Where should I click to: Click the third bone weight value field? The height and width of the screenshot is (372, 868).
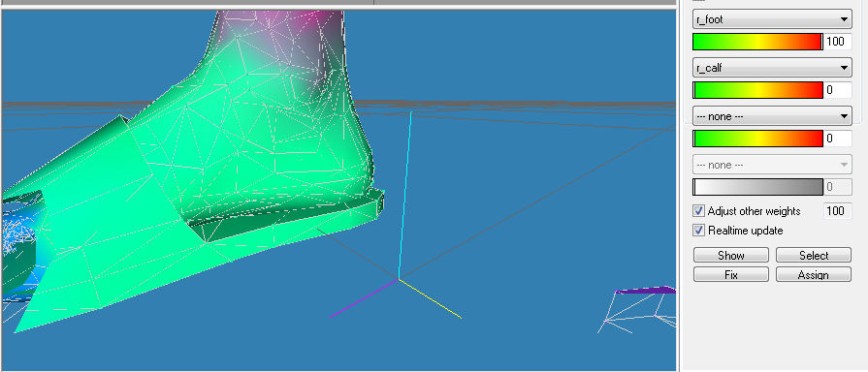[x=838, y=139]
